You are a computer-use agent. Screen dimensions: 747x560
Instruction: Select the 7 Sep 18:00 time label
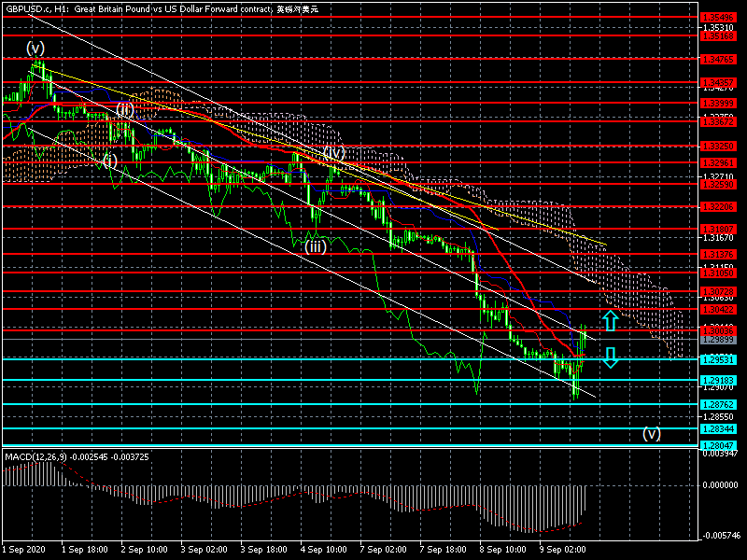[443, 549]
